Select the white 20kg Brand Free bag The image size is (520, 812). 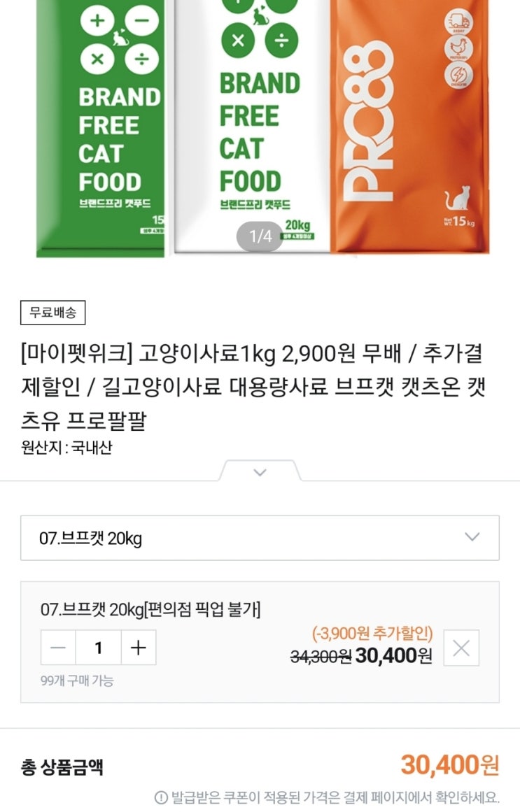[x=252, y=126]
